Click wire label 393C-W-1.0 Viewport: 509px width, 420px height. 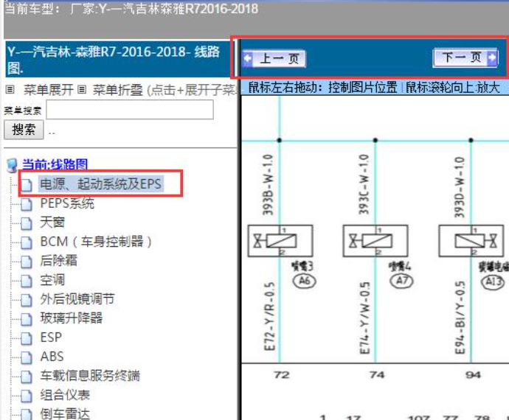pyautogui.click(x=364, y=184)
